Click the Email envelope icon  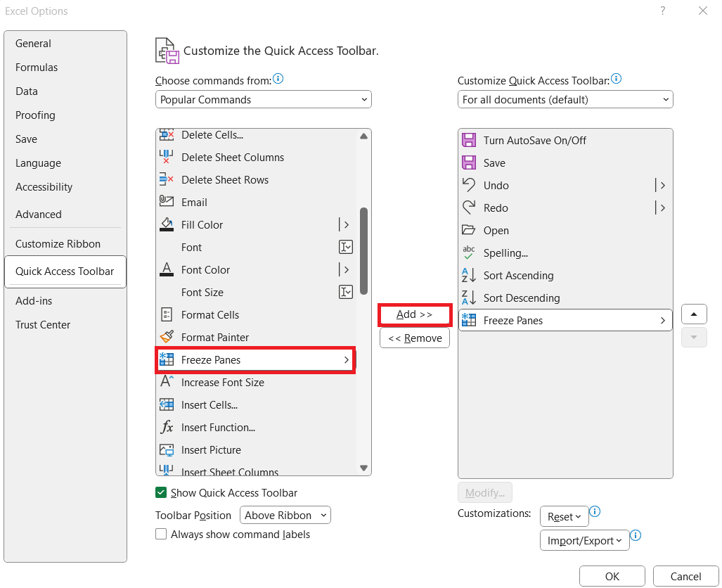tap(166, 201)
